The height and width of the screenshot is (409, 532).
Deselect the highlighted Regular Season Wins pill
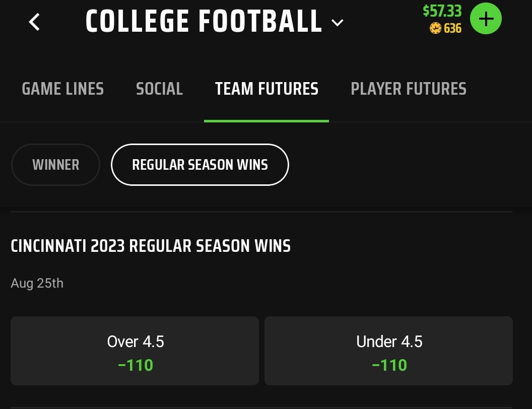[199, 165]
